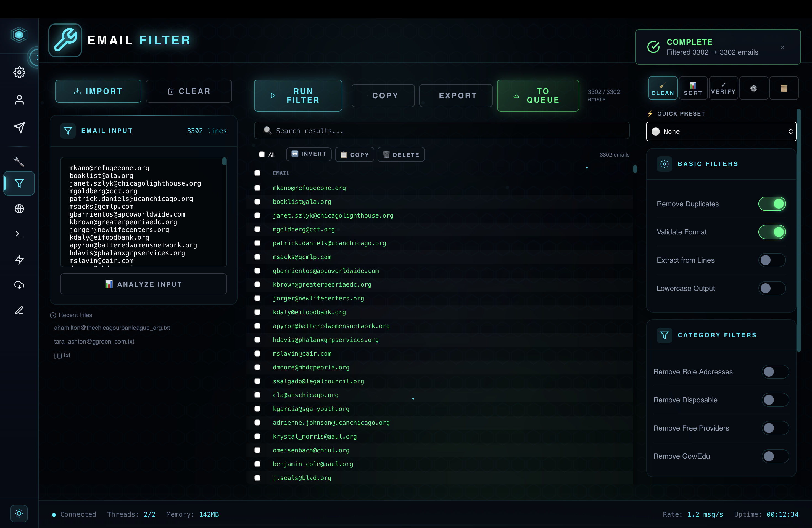Click the lightning bolt sidebar icon
The width and height of the screenshot is (812, 528).
[19, 260]
